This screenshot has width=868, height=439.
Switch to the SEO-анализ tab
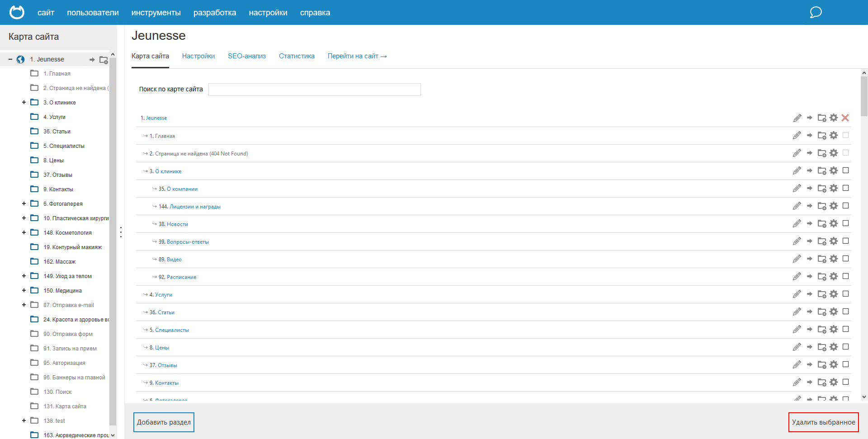pos(247,56)
